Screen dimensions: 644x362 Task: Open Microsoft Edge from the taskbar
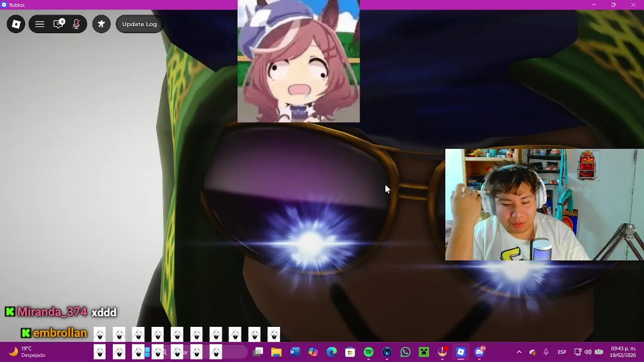tap(332, 352)
